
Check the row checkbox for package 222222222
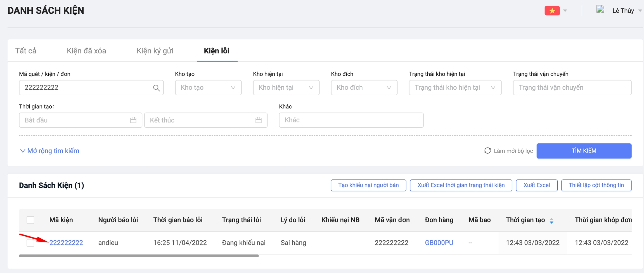click(x=30, y=243)
